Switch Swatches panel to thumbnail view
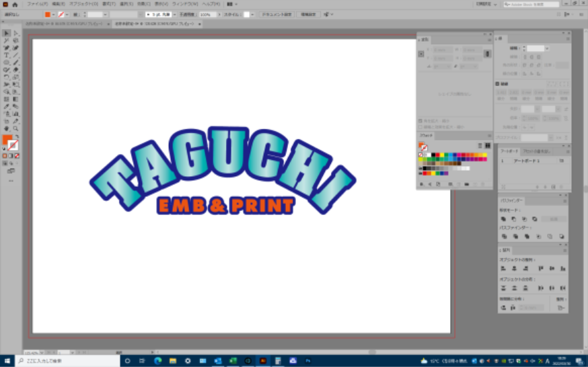Viewport: 588px width, 367px height. pos(488,146)
